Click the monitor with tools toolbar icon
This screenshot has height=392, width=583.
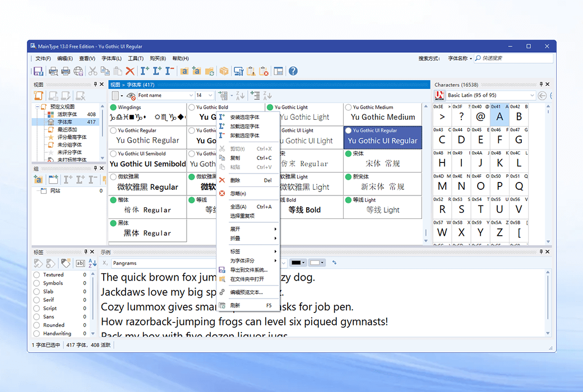pos(238,71)
